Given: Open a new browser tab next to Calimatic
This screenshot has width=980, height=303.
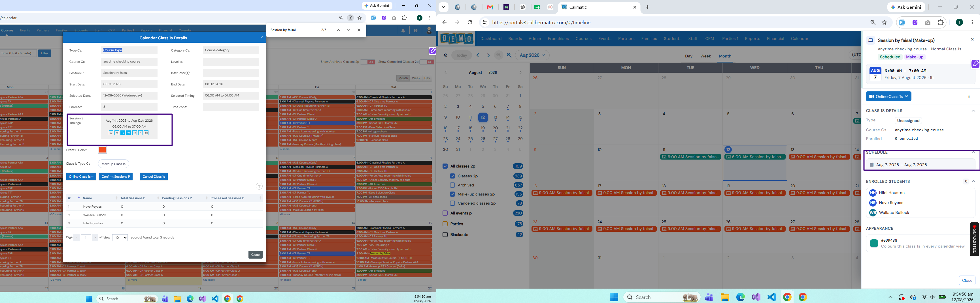Looking at the screenshot, I should click(x=647, y=7).
